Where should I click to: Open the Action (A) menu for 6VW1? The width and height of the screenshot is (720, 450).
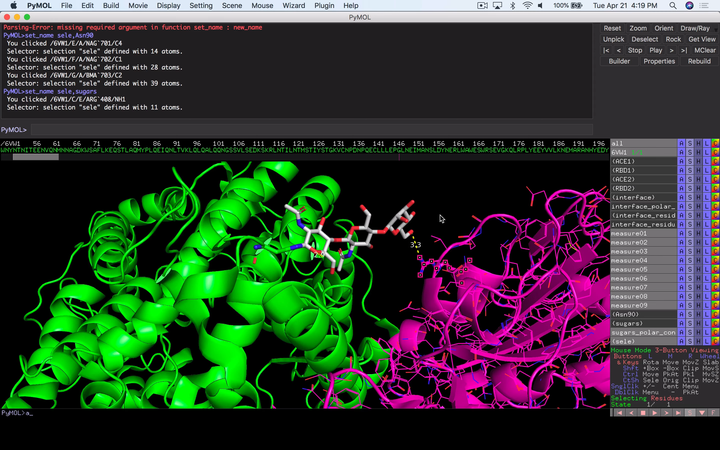(682, 153)
